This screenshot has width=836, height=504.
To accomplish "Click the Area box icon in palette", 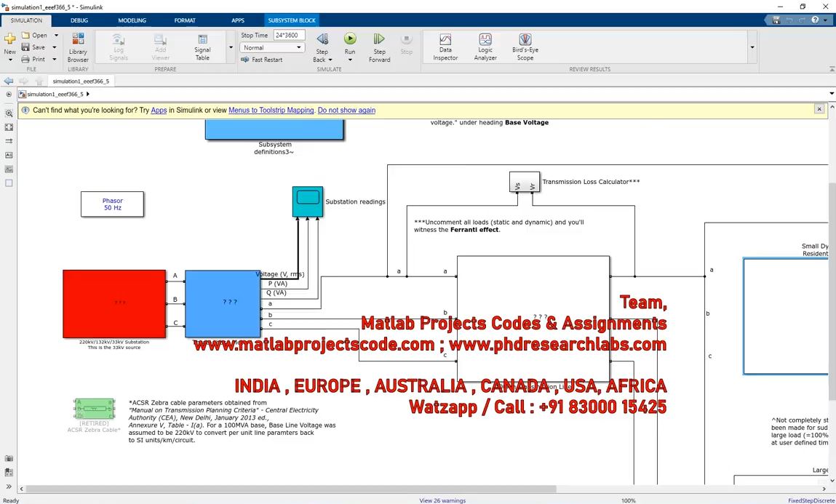I will tap(9, 183).
